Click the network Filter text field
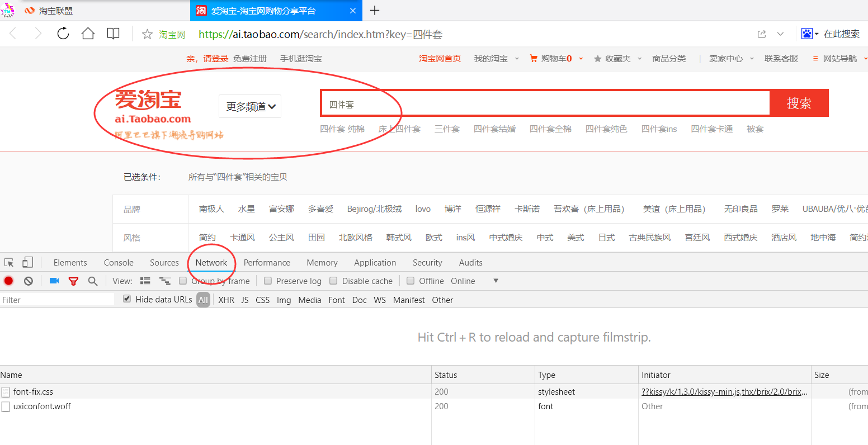This screenshot has width=868, height=445. [x=56, y=300]
